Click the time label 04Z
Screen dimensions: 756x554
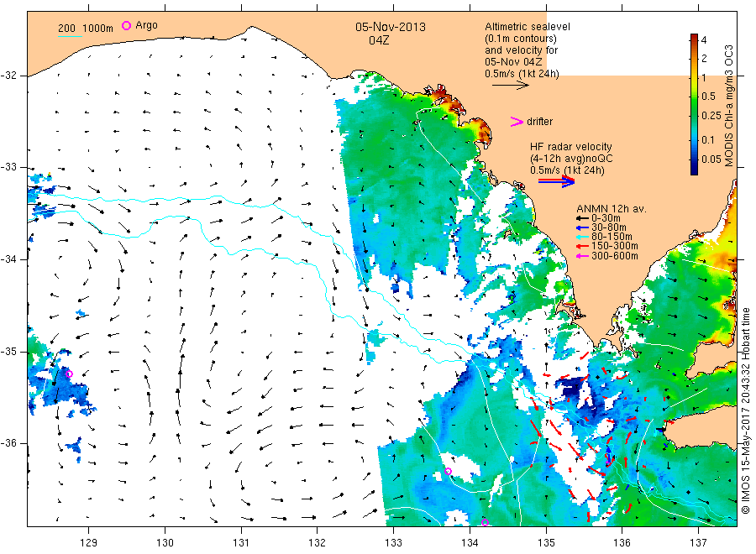pyautogui.click(x=379, y=40)
